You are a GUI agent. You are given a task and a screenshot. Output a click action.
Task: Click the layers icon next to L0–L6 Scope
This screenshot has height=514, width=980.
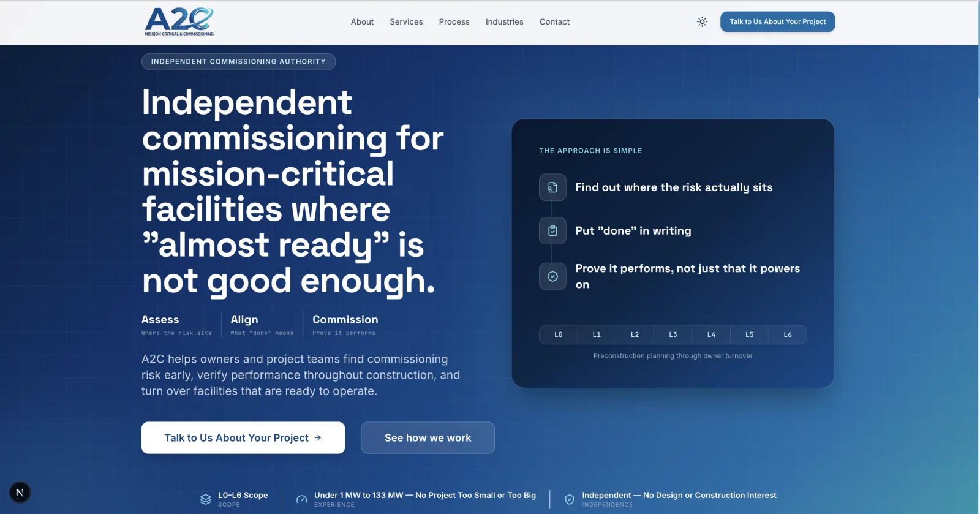click(206, 499)
